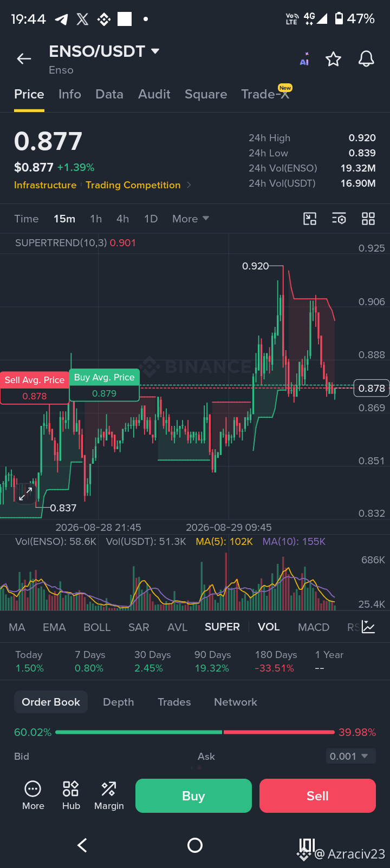Image resolution: width=390 pixels, height=868 pixels.
Task: Switch to the Trade-X tab
Action: (x=265, y=94)
